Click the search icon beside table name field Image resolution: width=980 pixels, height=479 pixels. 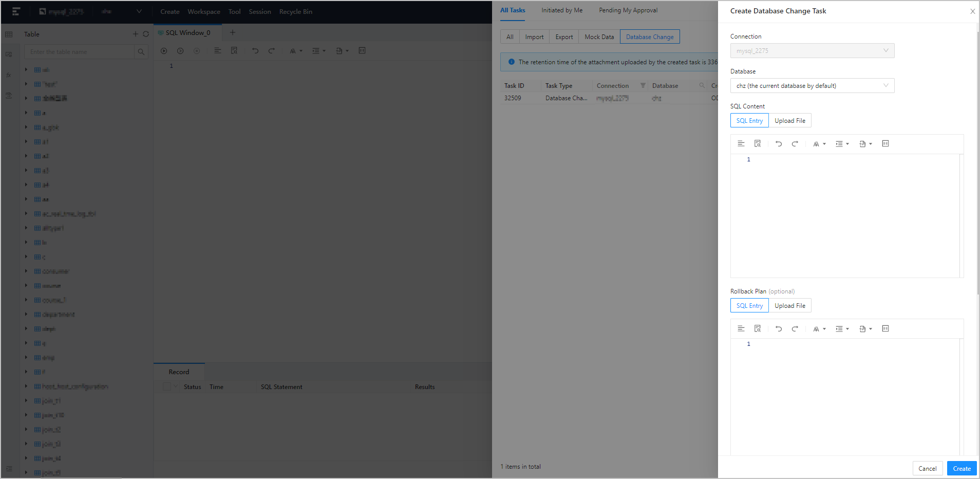(141, 52)
